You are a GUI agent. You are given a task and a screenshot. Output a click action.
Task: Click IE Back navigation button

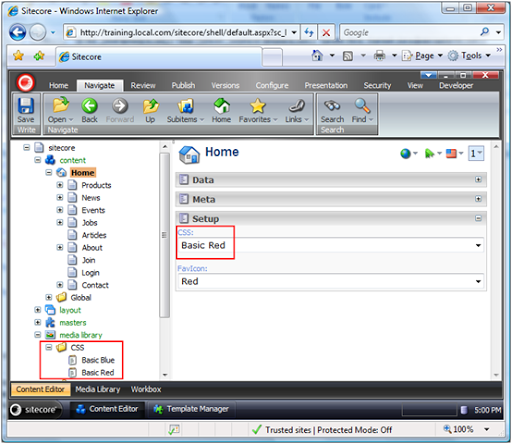click(x=17, y=33)
